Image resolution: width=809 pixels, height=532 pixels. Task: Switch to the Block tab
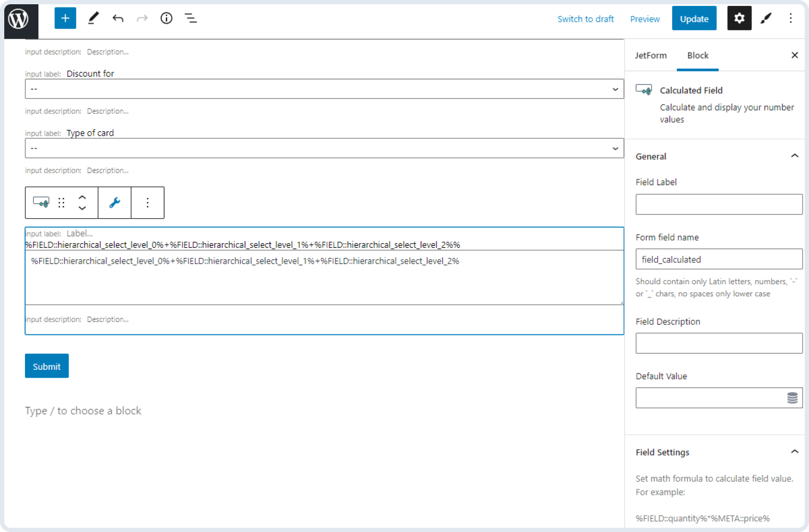click(x=698, y=55)
